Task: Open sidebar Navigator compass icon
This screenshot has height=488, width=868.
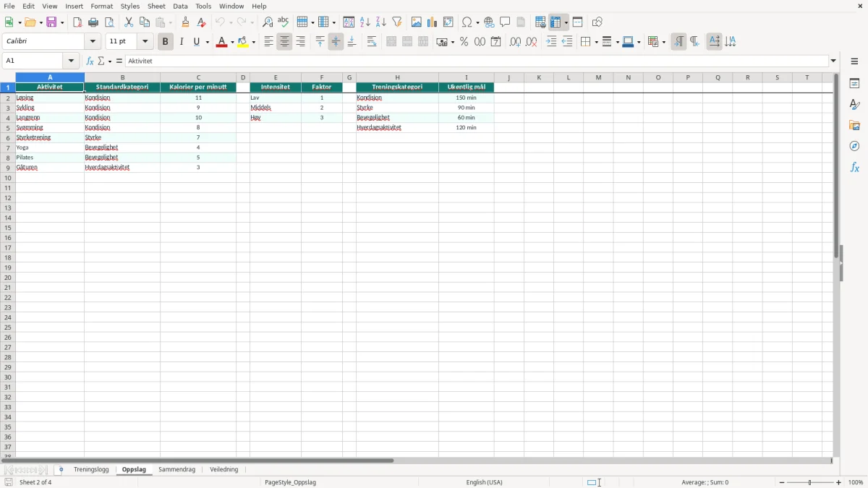Action: point(854,146)
